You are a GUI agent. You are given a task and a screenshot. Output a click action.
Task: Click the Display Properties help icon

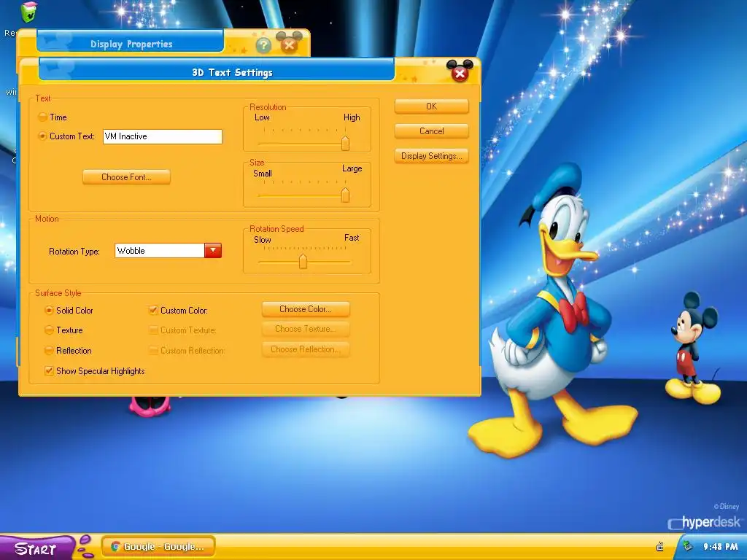click(263, 45)
